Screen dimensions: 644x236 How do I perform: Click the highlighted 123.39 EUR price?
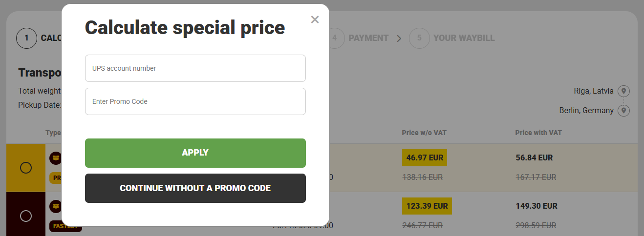click(427, 206)
